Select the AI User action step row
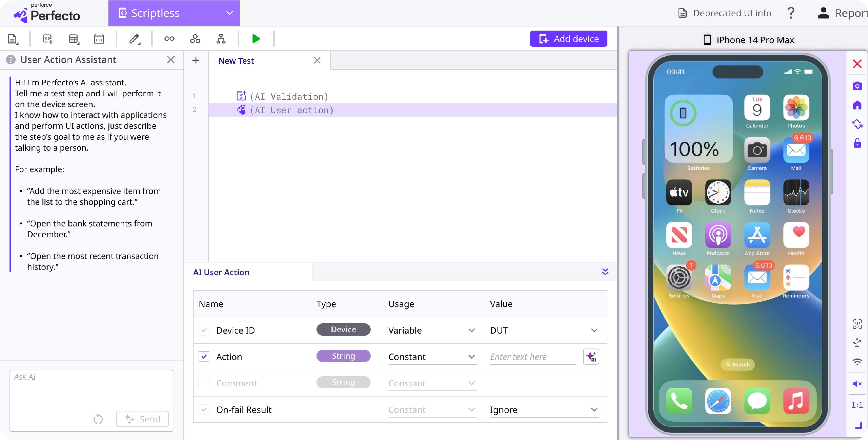This screenshot has width=868, height=440. (412, 110)
